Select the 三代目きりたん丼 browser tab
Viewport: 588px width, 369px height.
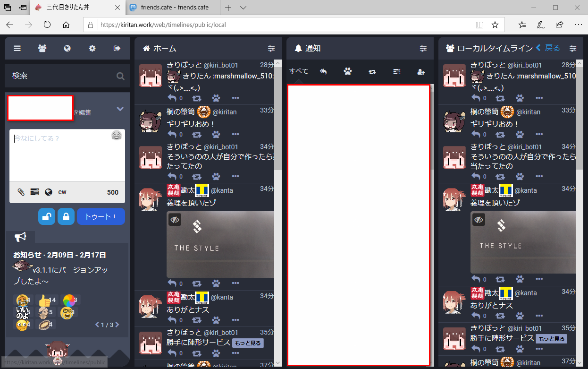[x=78, y=8]
